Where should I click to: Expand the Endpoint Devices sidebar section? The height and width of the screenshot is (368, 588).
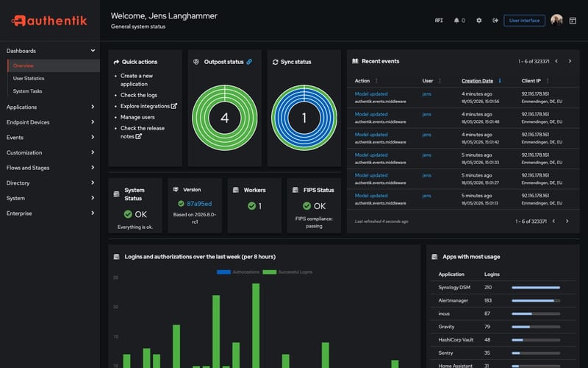(50, 122)
